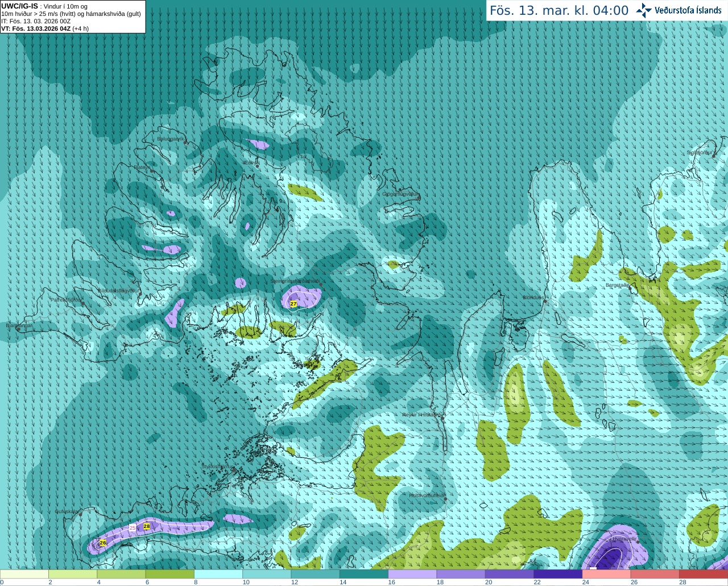Image resolution: width=728 pixels, height=586 pixels.
Task: Click the red legend swatch above 28
Action: point(704,574)
